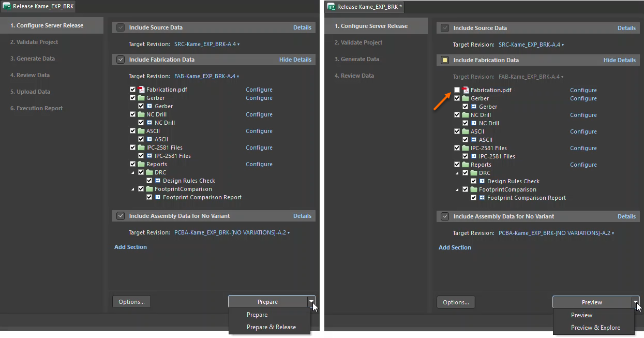
Task: Uncheck Fabrication.pdf checkbox in left window
Action: (133, 90)
